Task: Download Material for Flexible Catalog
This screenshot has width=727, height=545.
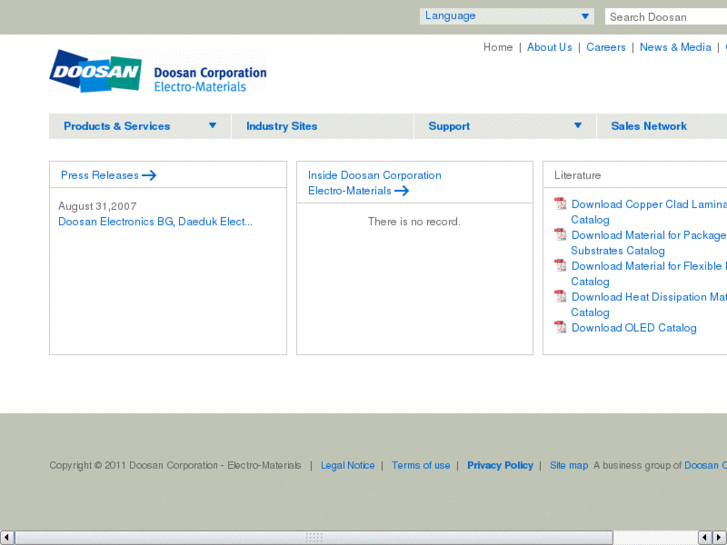Action: (649, 273)
